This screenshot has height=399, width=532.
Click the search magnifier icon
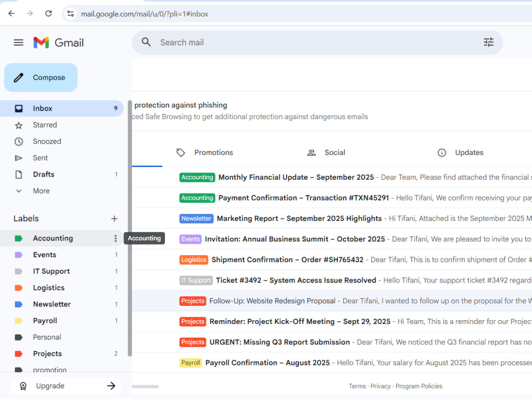coord(146,42)
